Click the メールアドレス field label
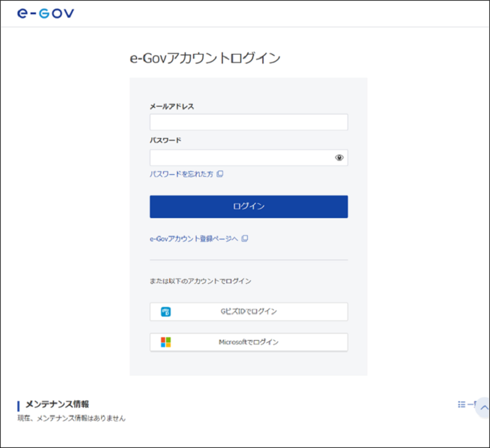 tap(172, 107)
